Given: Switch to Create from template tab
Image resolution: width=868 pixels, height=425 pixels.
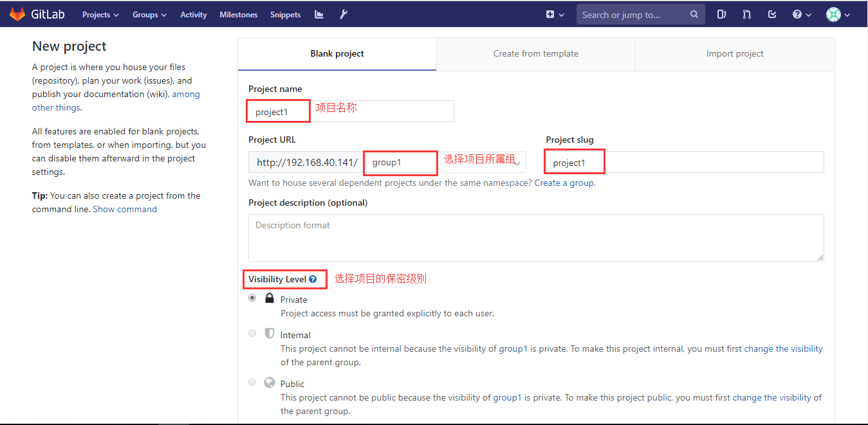Looking at the screenshot, I should tap(535, 54).
